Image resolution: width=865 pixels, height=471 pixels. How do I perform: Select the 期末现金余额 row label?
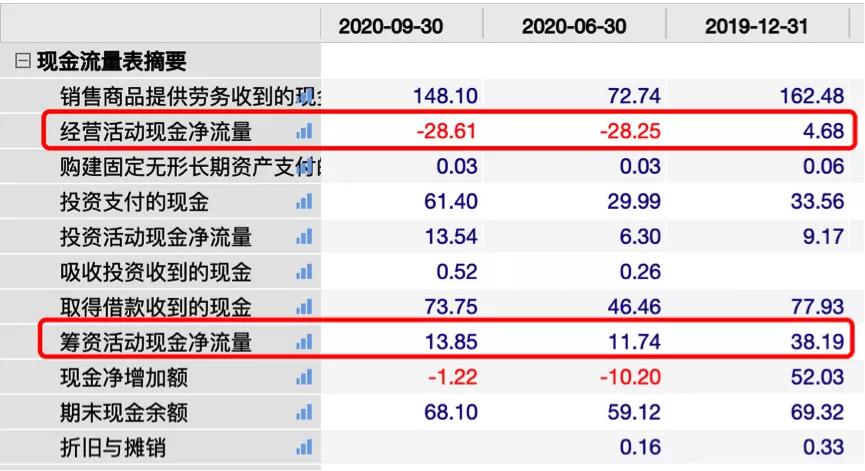coord(124,413)
